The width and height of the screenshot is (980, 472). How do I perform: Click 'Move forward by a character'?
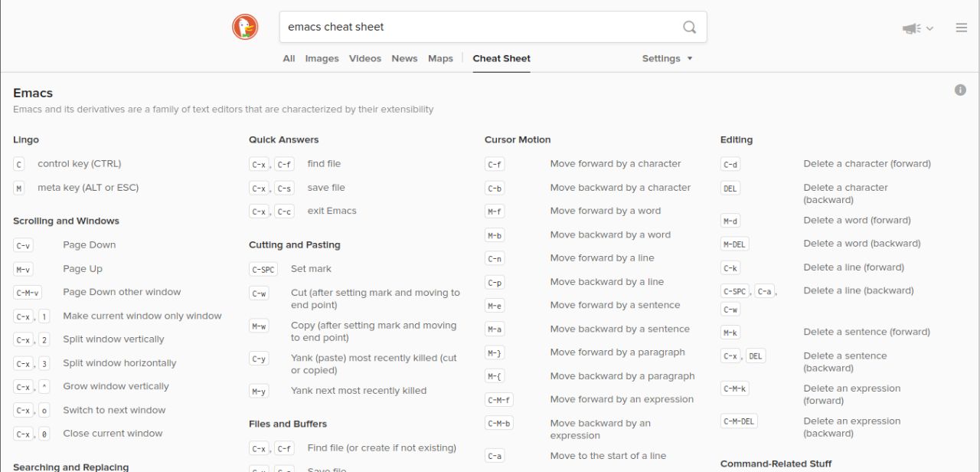click(615, 163)
